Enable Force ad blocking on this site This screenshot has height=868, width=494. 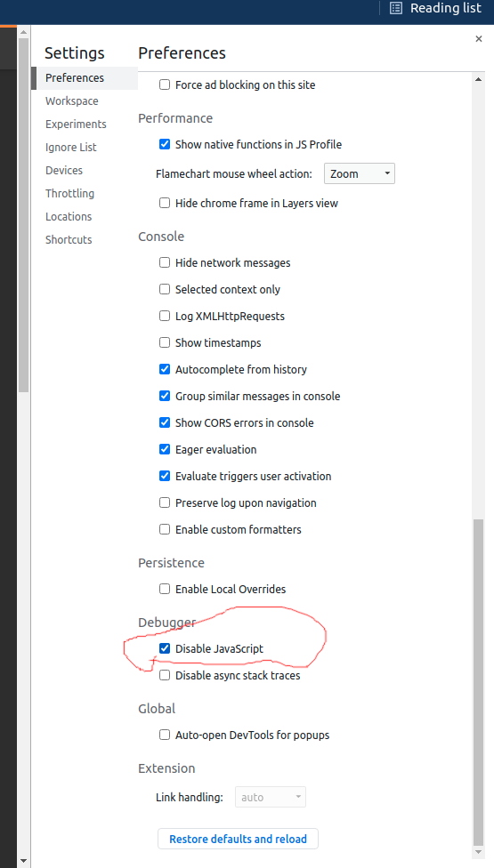tap(165, 84)
